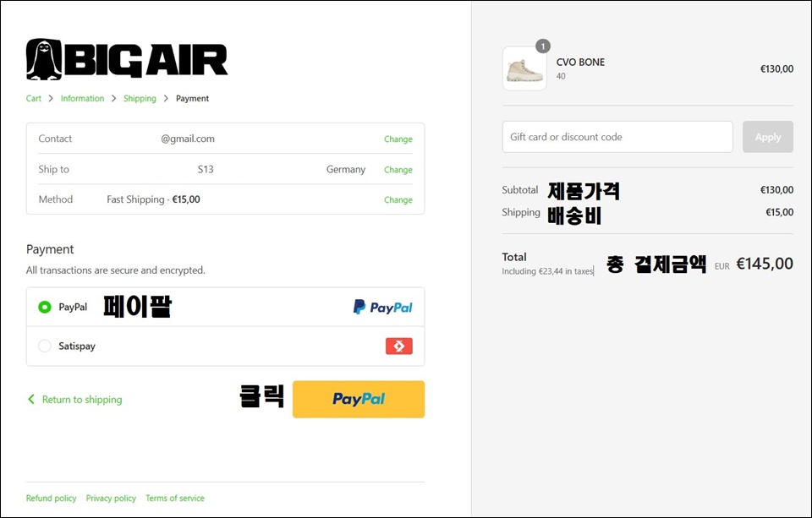The width and height of the screenshot is (812, 518).
Task: Return to shipping link
Action: (75, 400)
